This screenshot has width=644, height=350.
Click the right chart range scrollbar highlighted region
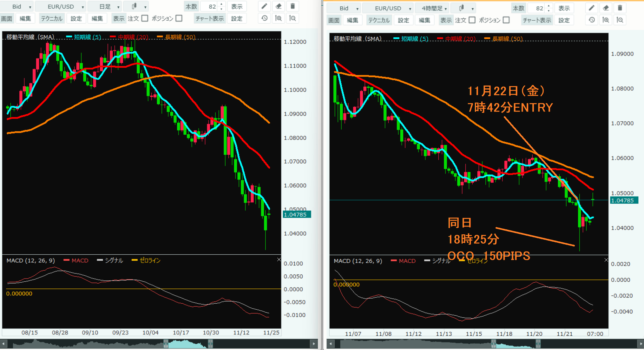(x=516, y=344)
